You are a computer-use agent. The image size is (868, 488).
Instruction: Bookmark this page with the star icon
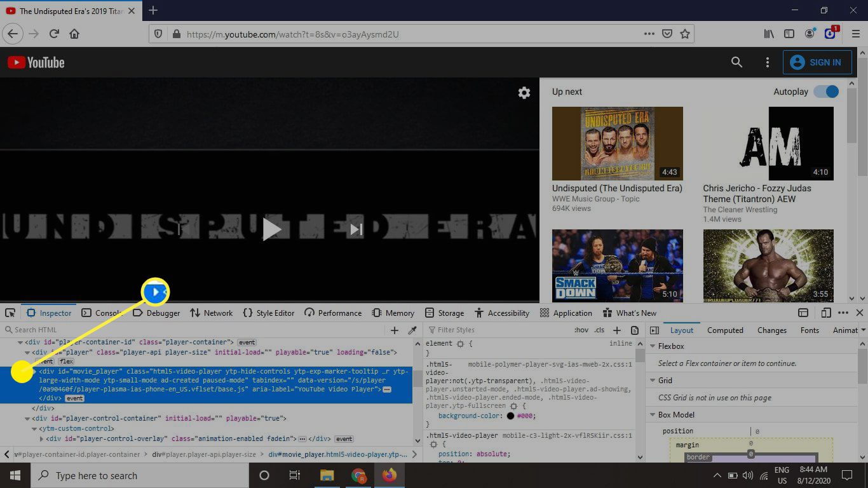click(x=685, y=34)
